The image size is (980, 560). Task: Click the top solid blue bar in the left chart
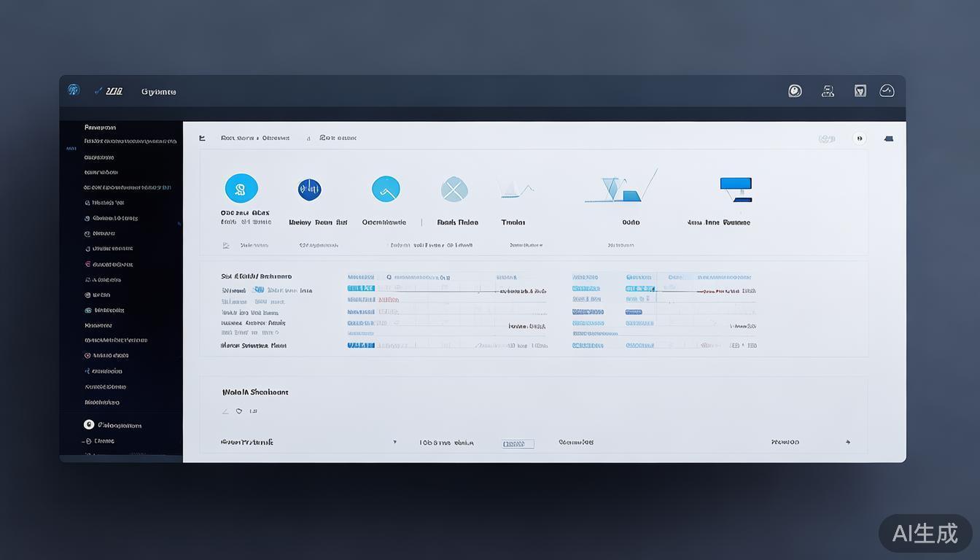361,288
